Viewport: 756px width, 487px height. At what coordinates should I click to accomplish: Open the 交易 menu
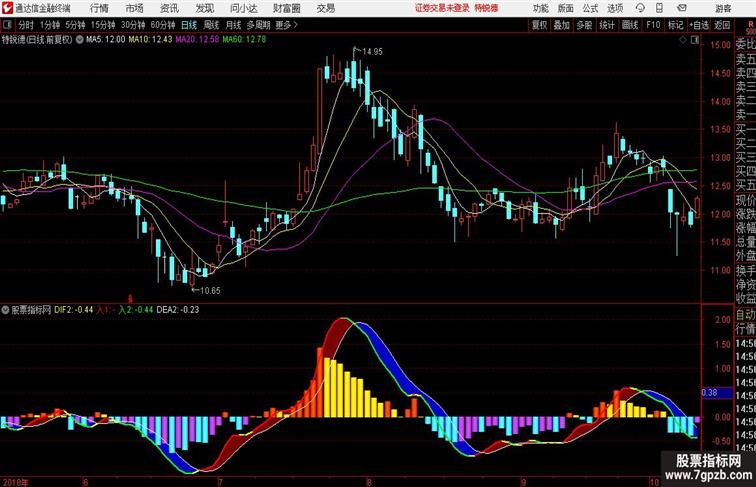tap(325, 8)
